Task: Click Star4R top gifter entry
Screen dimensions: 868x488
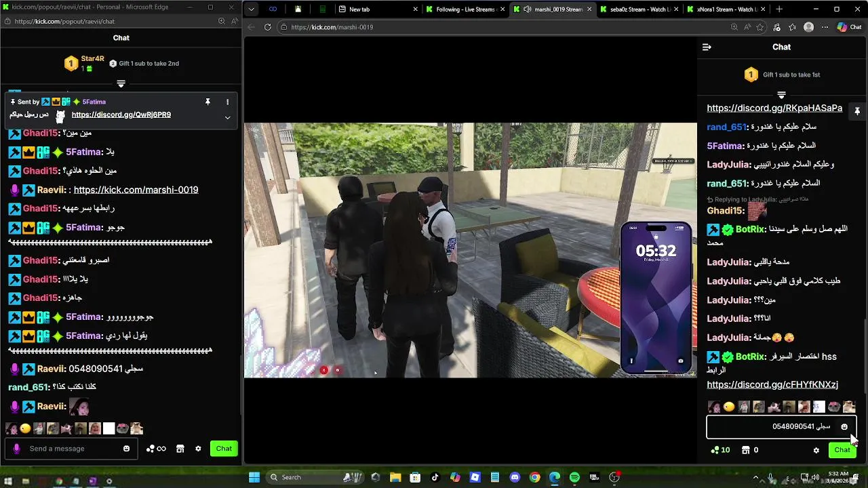Action: coord(85,64)
